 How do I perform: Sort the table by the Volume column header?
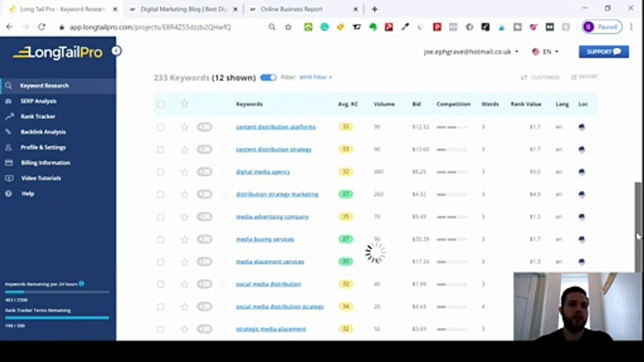click(384, 104)
